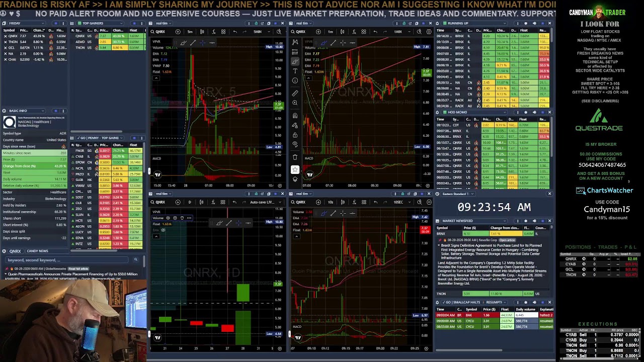Change the 5m interval button in 5-minute chart

[190, 32]
